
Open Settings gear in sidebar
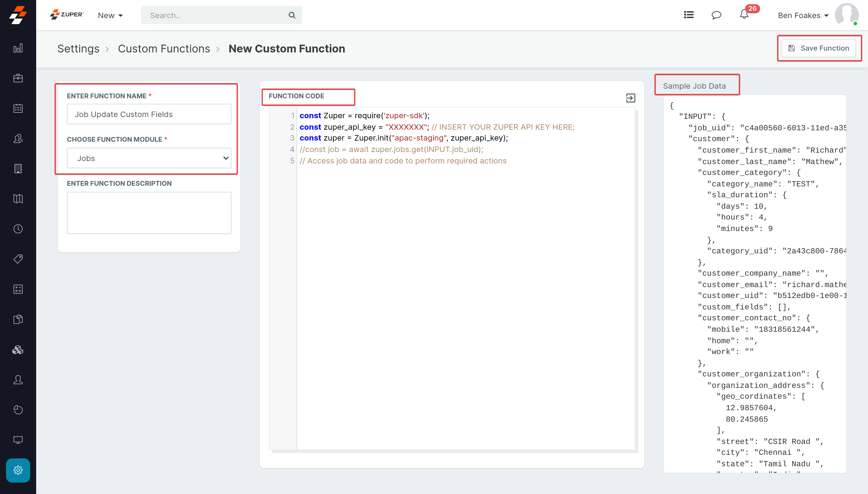18,470
